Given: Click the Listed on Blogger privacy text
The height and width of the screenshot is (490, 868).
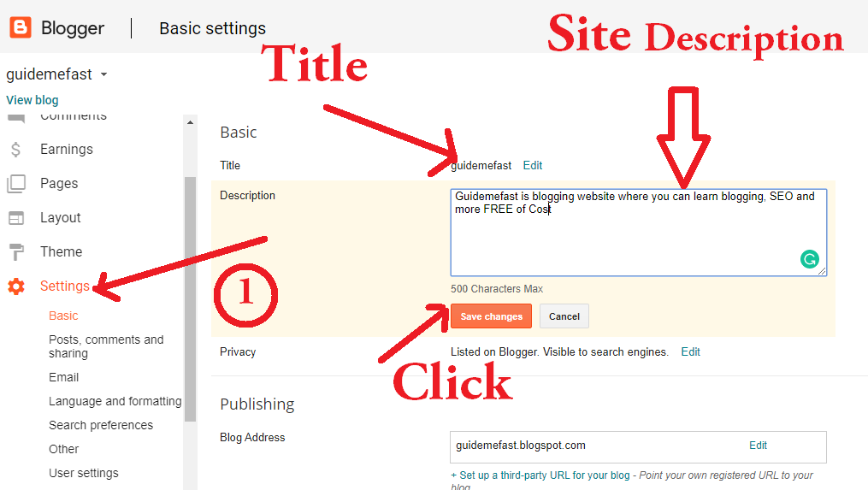Looking at the screenshot, I should [x=559, y=351].
